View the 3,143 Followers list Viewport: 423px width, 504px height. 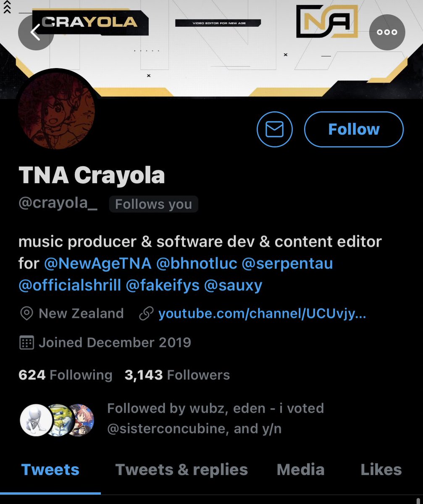177,375
